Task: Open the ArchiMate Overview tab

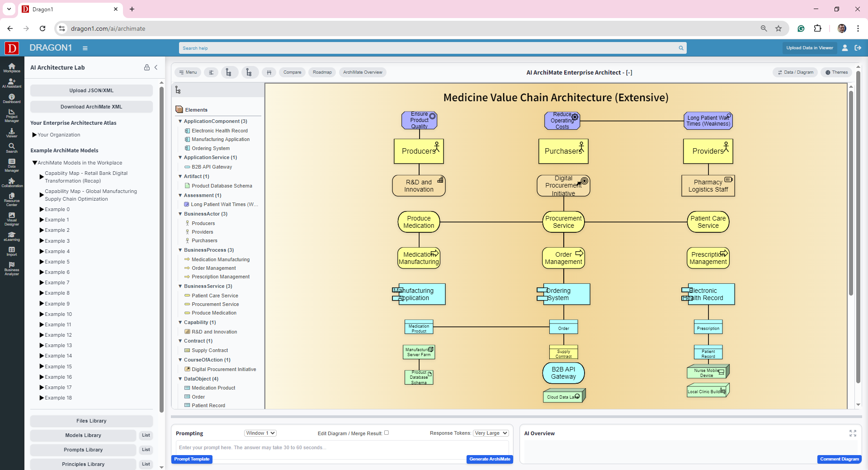Action: click(x=363, y=72)
